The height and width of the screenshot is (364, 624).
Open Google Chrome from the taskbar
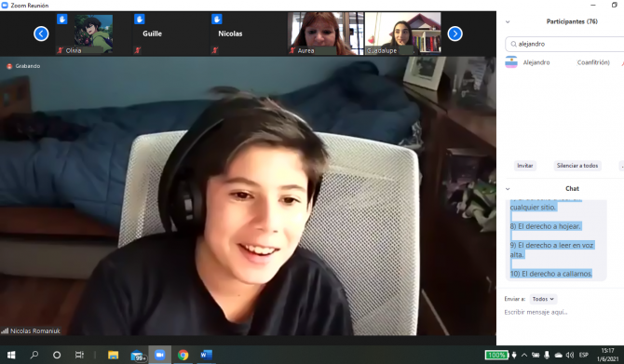(x=183, y=355)
